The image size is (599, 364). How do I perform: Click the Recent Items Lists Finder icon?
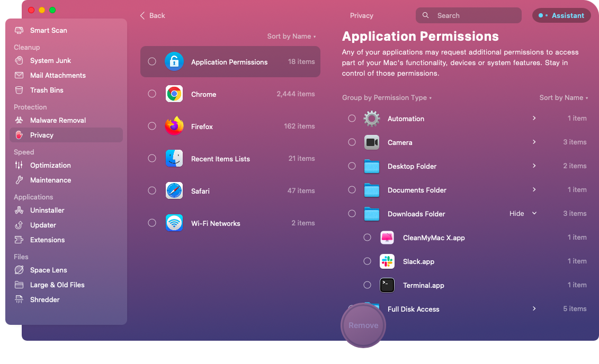(174, 158)
